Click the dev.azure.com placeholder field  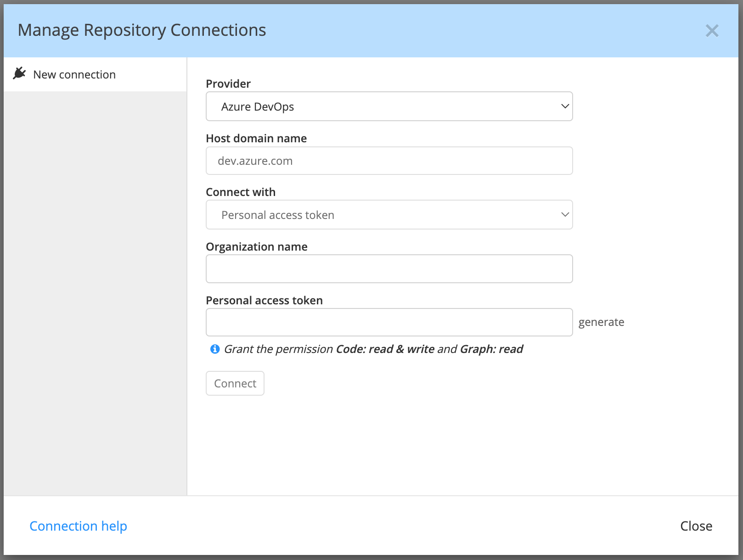pos(389,161)
